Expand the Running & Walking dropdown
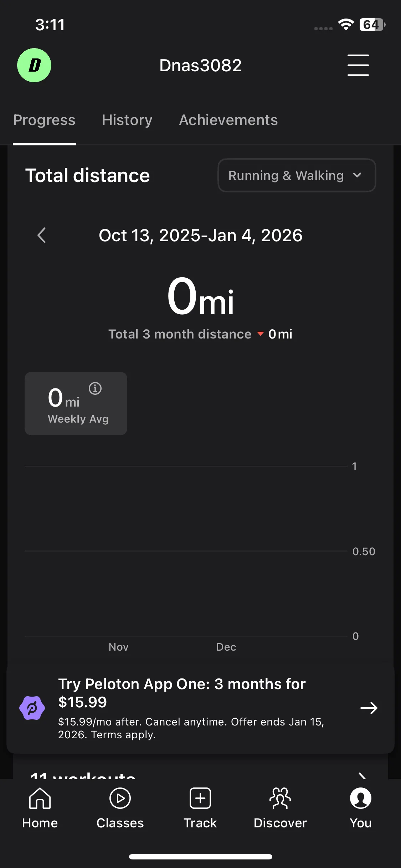 [297, 175]
